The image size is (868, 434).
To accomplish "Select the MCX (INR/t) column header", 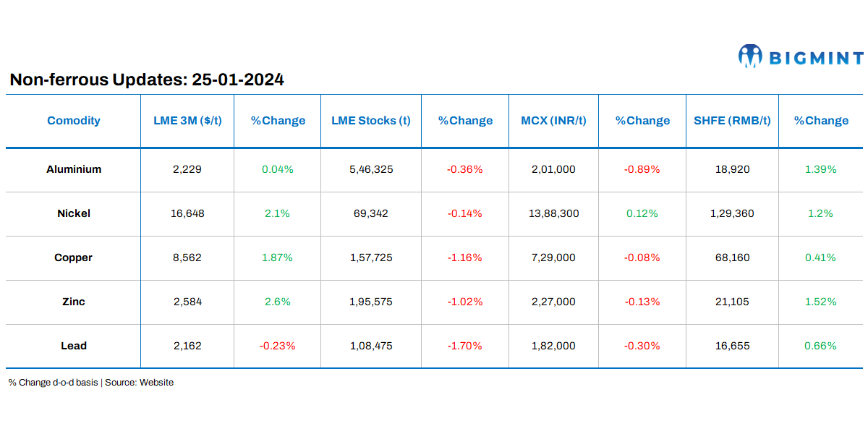I will [554, 121].
